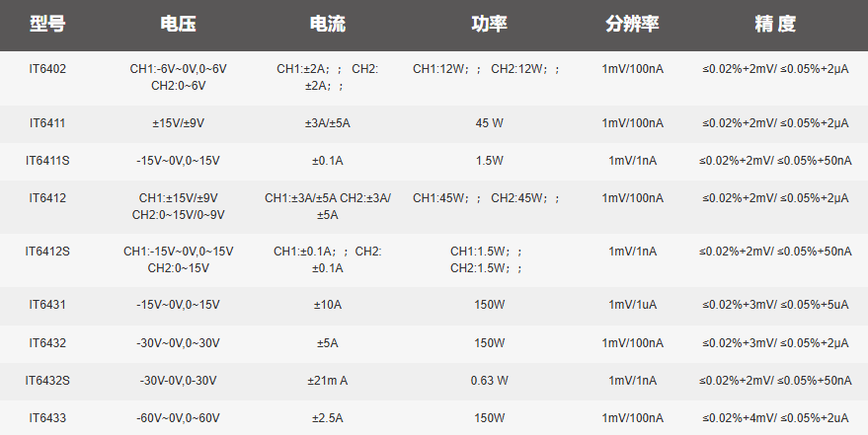Click the 150W power cell of IT6431

pos(490,305)
